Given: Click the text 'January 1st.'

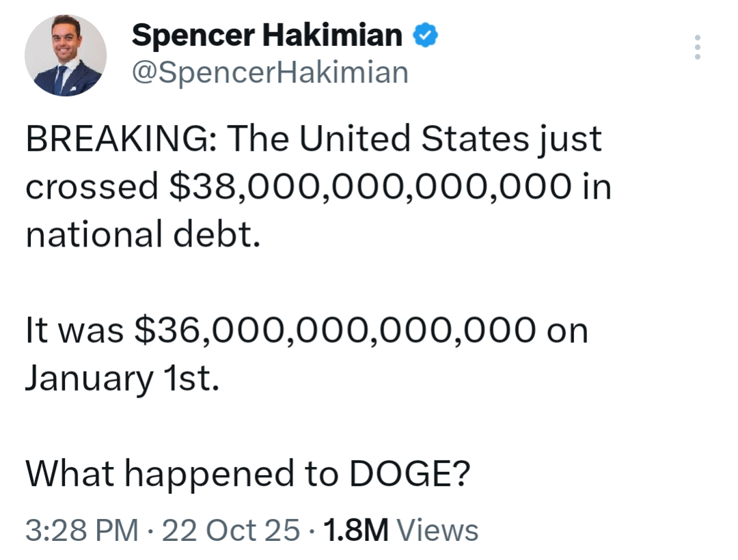Looking at the screenshot, I should [x=123, y=379].
